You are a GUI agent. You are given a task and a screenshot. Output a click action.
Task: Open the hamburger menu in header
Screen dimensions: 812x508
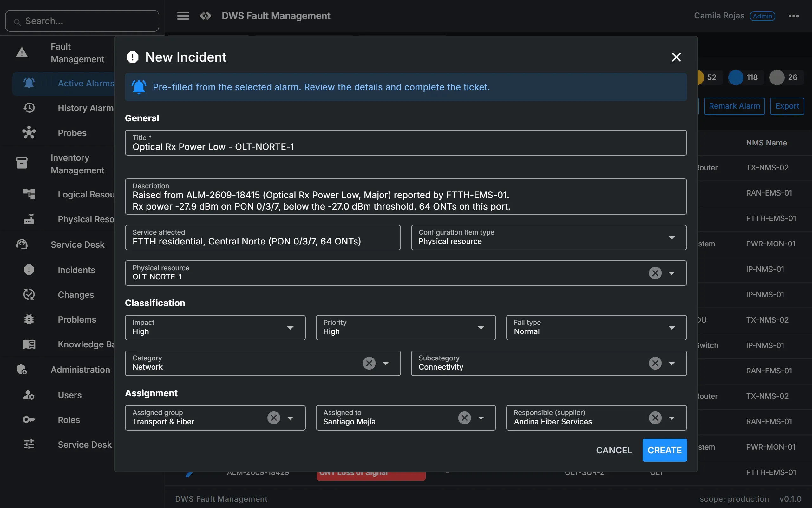(x=183, y=16)
